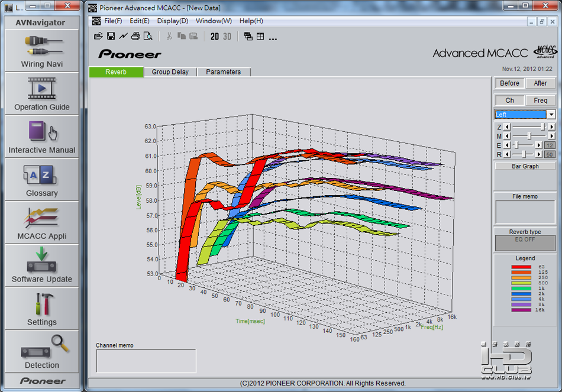Click the Print toolbar icon
The height and width of the screenshot is (392, 562).
click(x=135, y=36)
